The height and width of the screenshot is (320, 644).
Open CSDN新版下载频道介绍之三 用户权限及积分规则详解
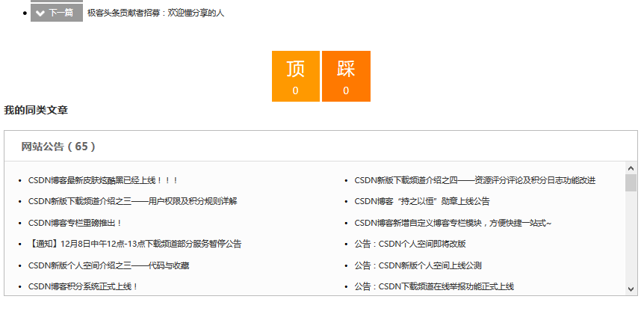[133, 201]
